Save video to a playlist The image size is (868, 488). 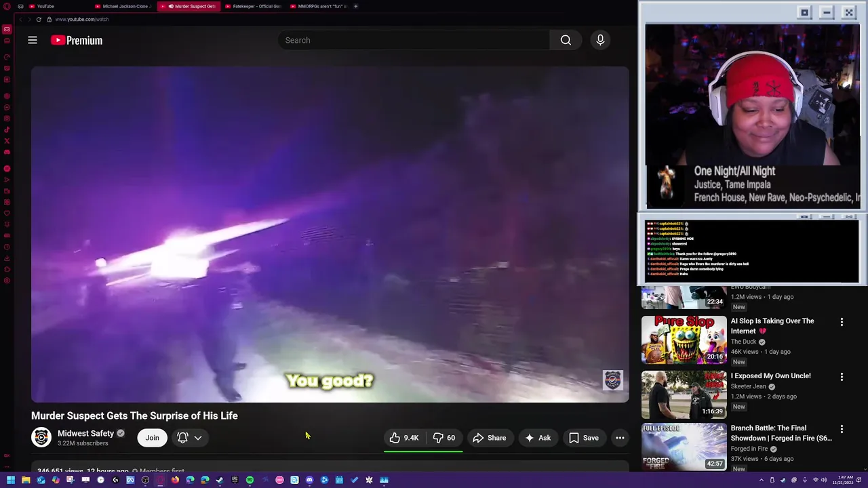coord(584,438)
